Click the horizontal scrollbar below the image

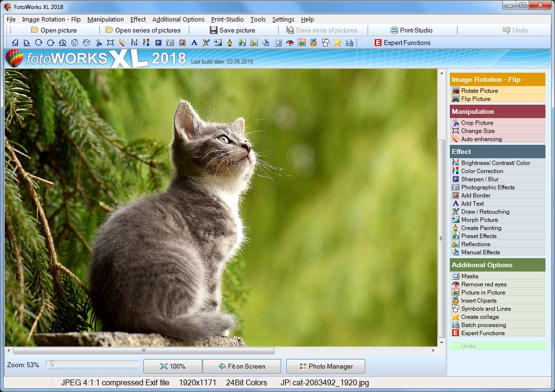(143, 351)
